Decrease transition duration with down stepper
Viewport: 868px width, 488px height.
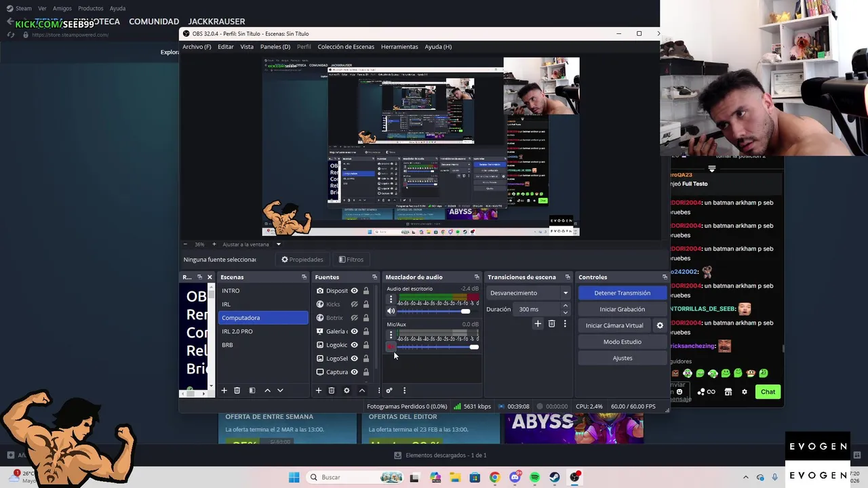click(566, 312)
